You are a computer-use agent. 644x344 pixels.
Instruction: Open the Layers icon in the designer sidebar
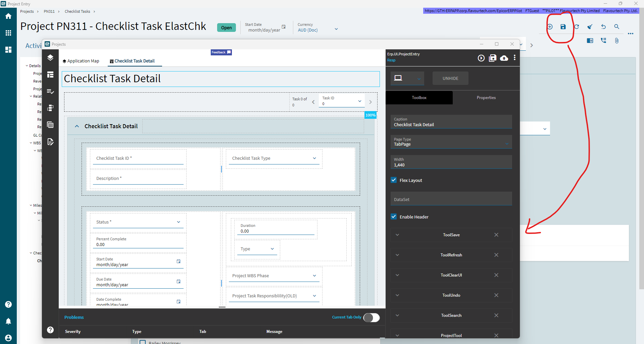[x=50, y=58]
